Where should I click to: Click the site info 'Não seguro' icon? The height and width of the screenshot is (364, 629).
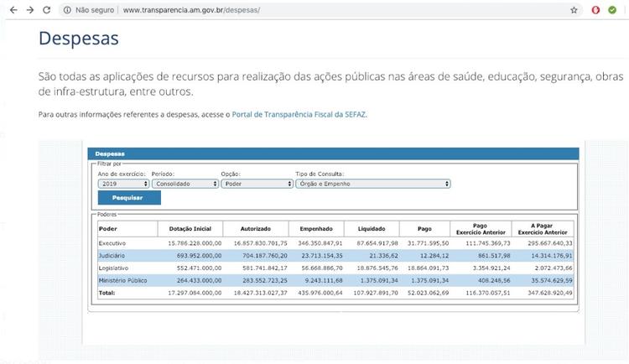[x=67, y=10]
